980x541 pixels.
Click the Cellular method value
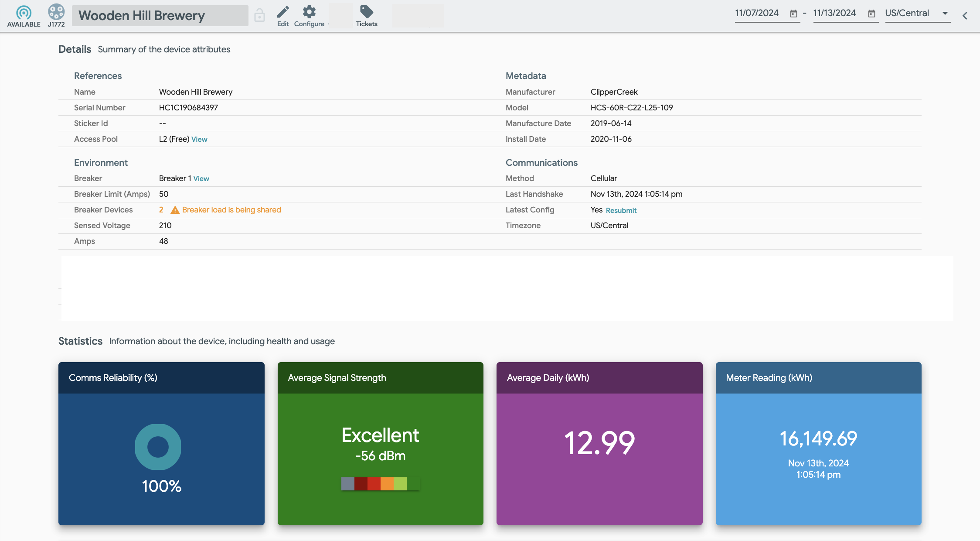click(x=604, y=178)
